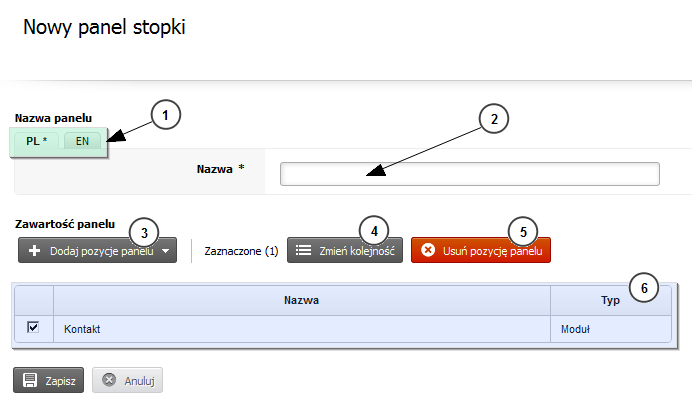Sort by the Typ column header
The image size is (692, 403).
(610, 301)
